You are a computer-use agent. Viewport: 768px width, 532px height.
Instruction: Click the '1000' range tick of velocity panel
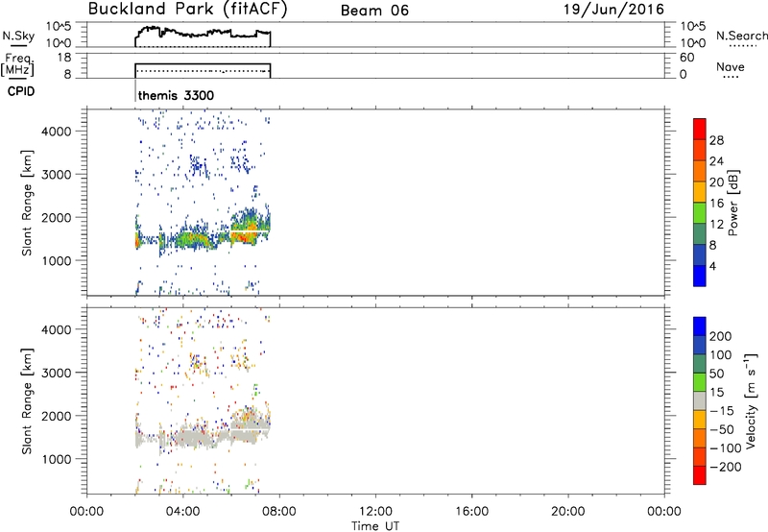point(56,459)
